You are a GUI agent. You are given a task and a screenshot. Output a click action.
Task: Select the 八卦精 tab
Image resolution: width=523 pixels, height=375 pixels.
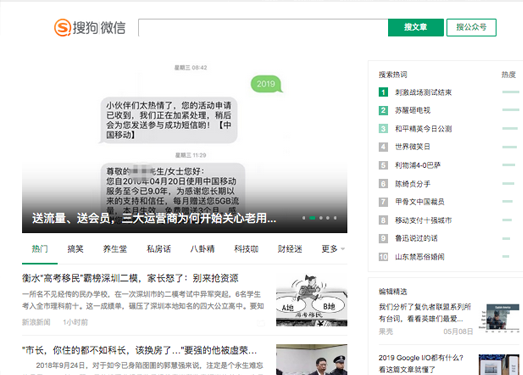202,249
